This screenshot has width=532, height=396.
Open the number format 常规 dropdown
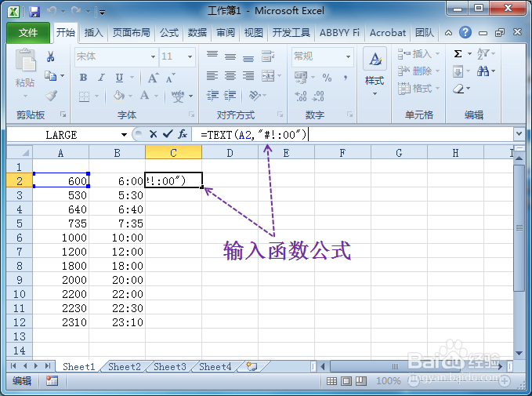[x=348, y=56]
